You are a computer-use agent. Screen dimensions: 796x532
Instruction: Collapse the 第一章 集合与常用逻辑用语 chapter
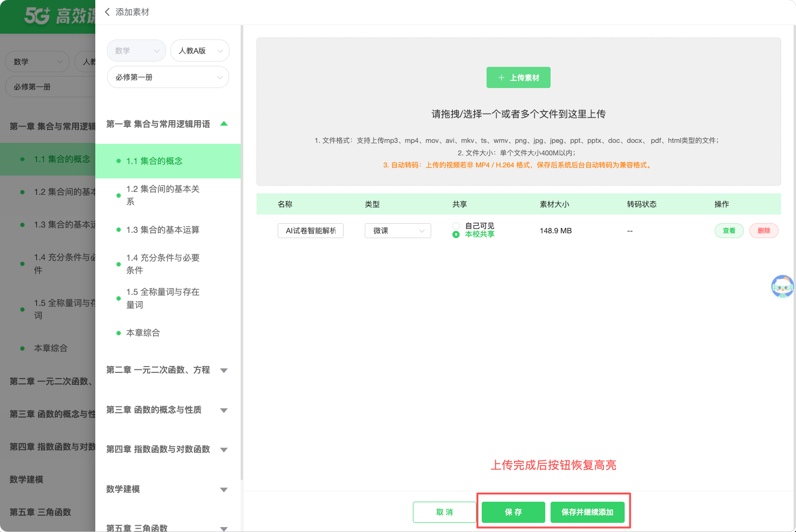pos(224,124)
